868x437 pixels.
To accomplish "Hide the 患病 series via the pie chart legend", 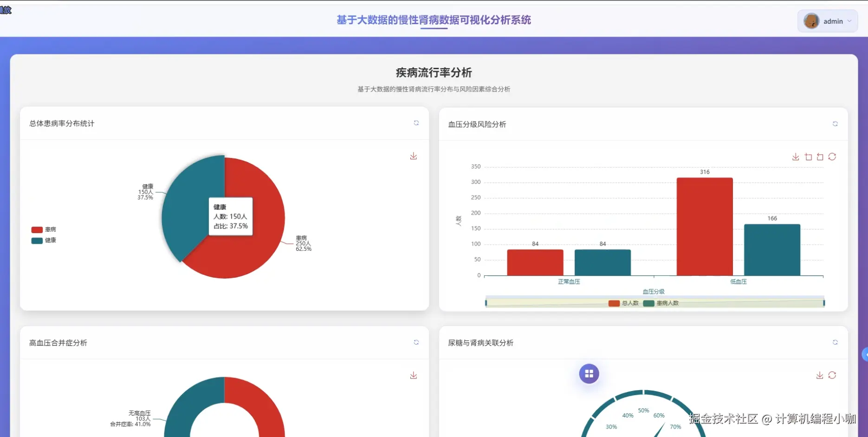I will pyautogui.click(x=43, y=229).
